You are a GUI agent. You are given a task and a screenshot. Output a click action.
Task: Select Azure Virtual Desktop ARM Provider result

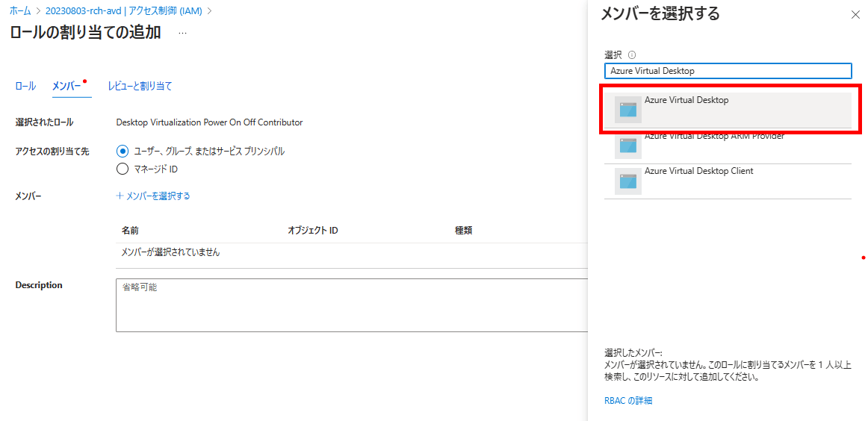coord(728,146)
